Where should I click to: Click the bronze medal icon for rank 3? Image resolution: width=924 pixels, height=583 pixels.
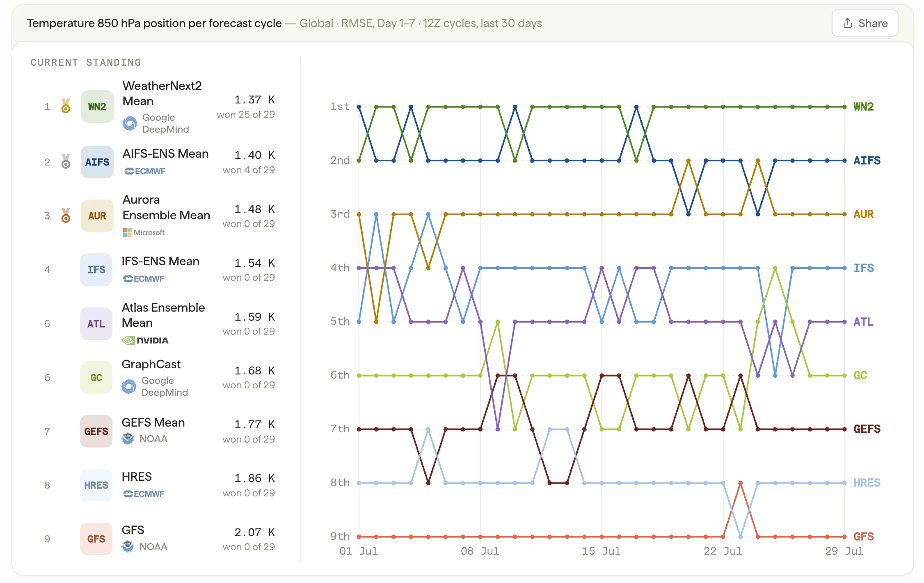66,216
